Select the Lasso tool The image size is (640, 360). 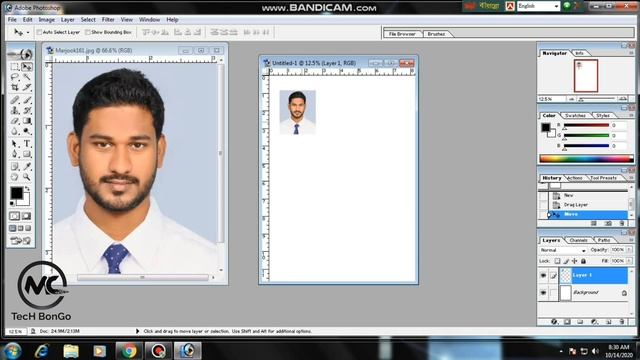(x=15, y=77)
